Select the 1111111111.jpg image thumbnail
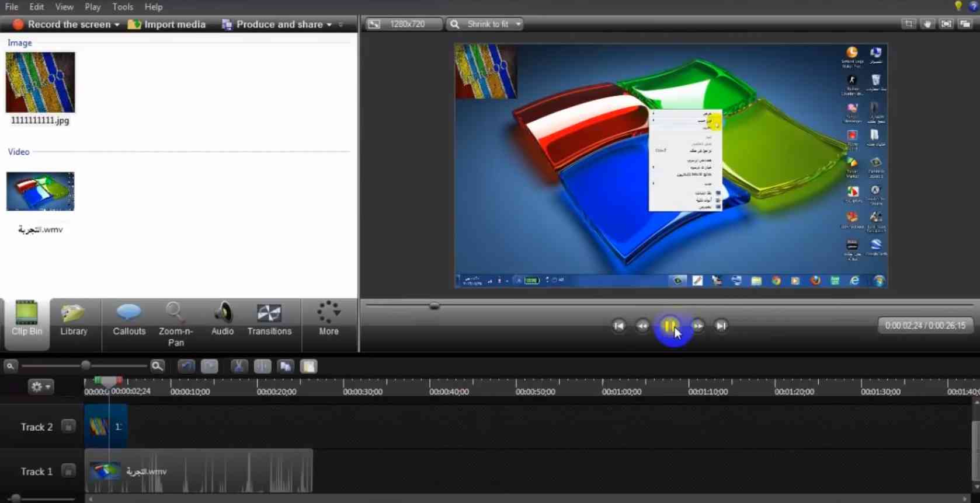 pos(40,82)
